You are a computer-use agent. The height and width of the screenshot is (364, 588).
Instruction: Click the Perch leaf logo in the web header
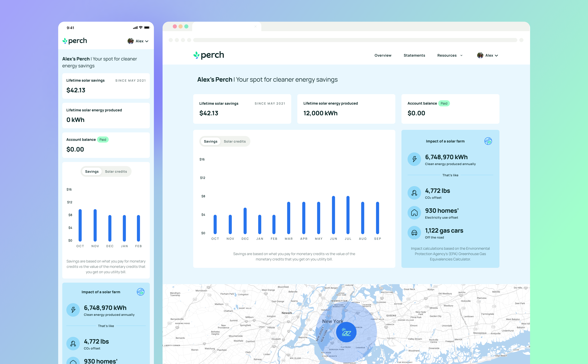(196, 55)
